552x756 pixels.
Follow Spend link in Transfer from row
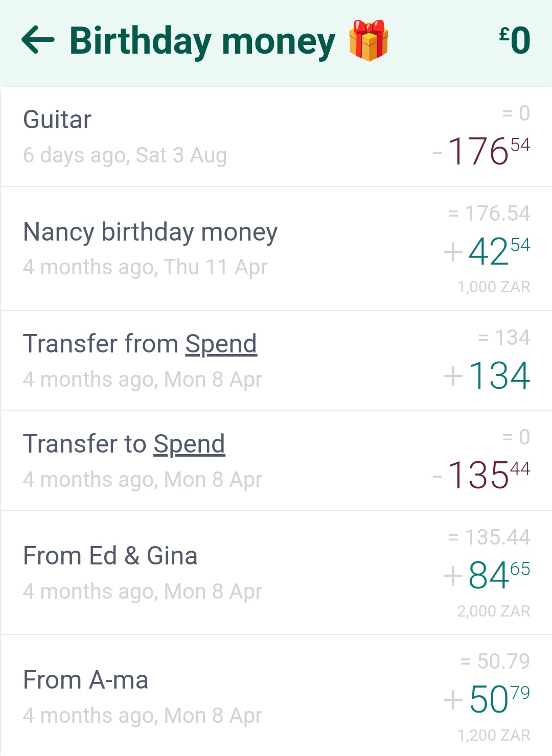pyautogui.click(x=221, y=344)
